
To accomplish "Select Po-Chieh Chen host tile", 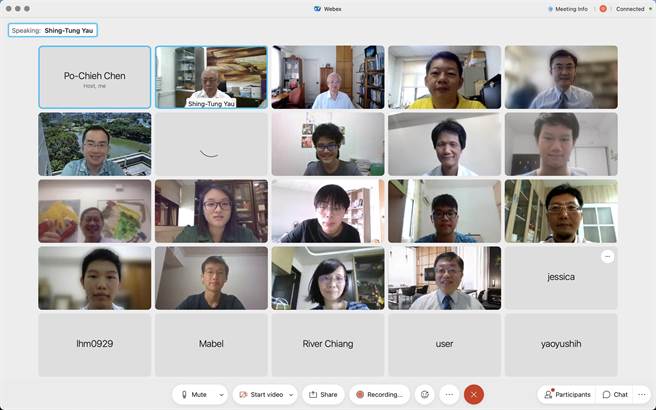I will click(x=94, y=76).
